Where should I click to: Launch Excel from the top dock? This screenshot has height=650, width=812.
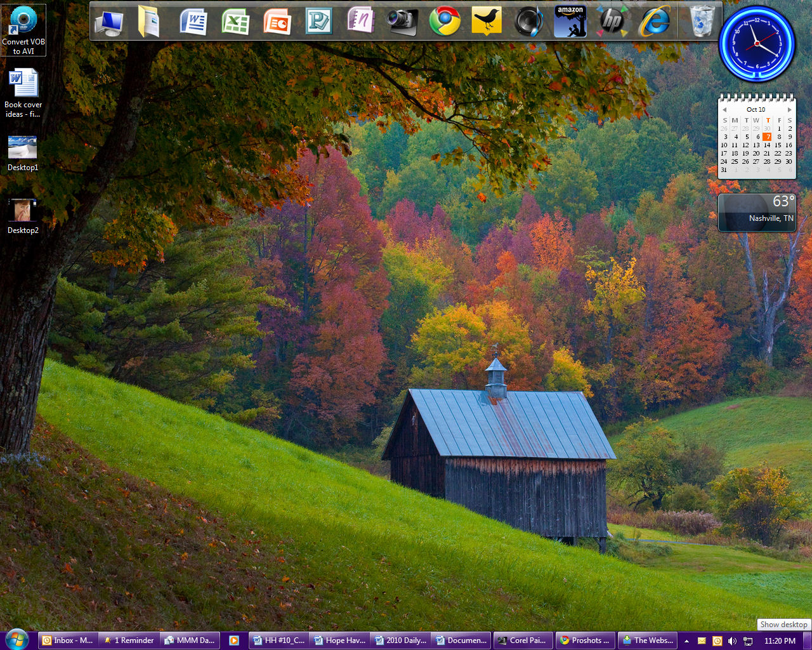coord(235,22)
